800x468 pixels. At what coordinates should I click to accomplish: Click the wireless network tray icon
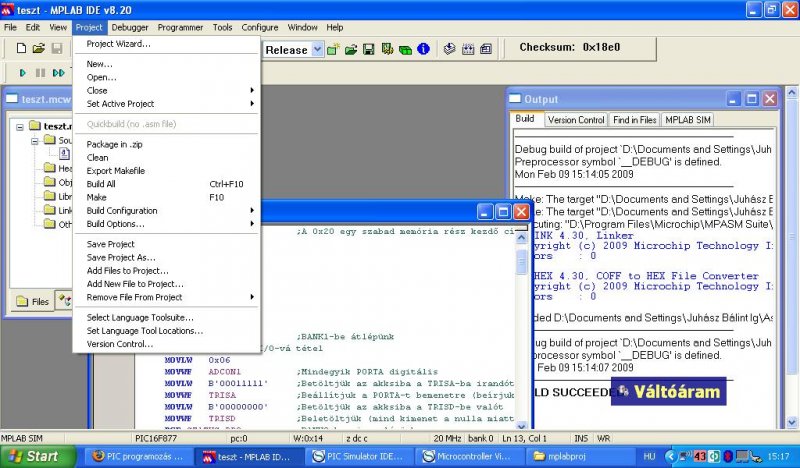coord(685,456)
